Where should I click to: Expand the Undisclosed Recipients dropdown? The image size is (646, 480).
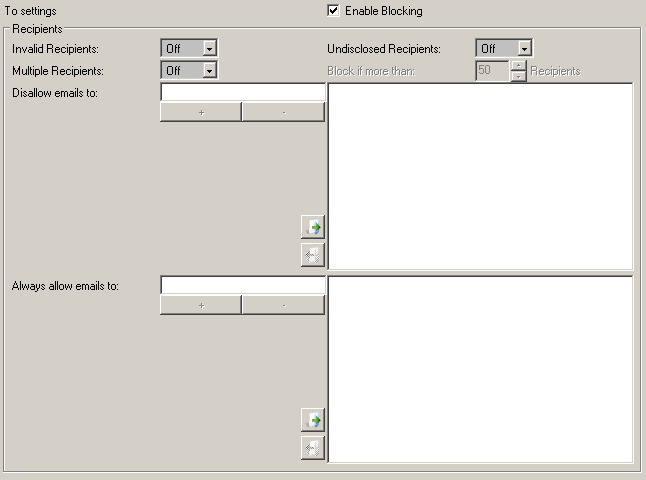click(x=524, y=48)
